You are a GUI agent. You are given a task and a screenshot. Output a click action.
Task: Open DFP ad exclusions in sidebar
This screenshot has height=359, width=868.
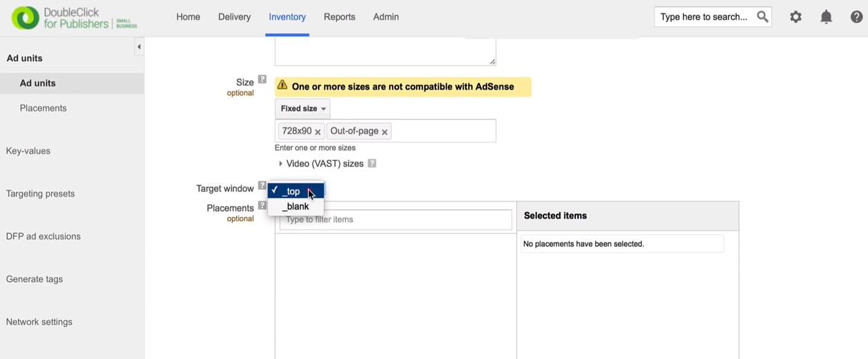44,236
